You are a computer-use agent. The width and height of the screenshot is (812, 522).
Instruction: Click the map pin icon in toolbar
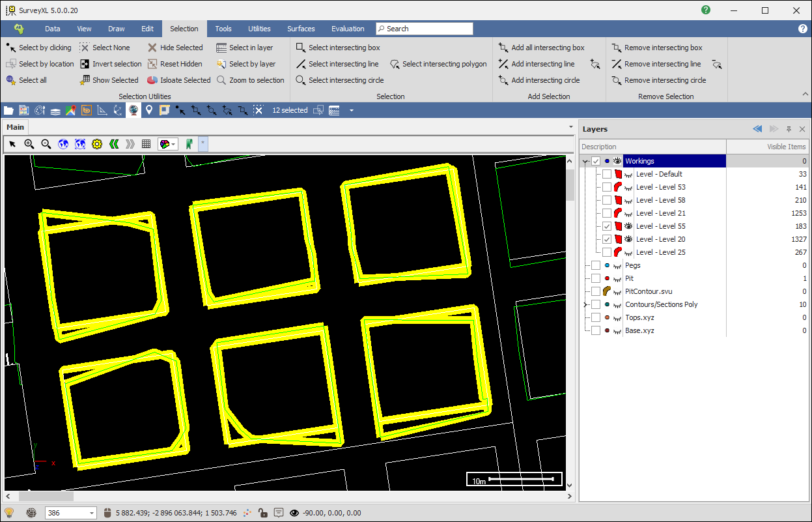point(149,110)
